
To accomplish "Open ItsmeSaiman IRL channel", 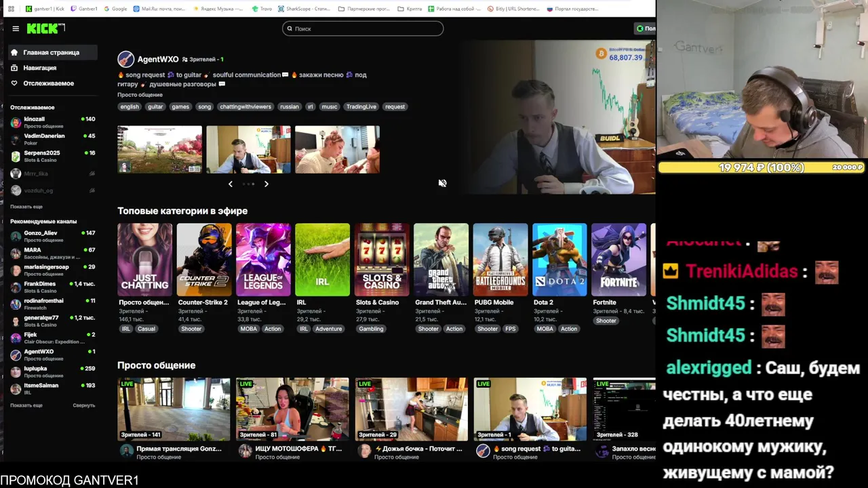I will [52, 388].
